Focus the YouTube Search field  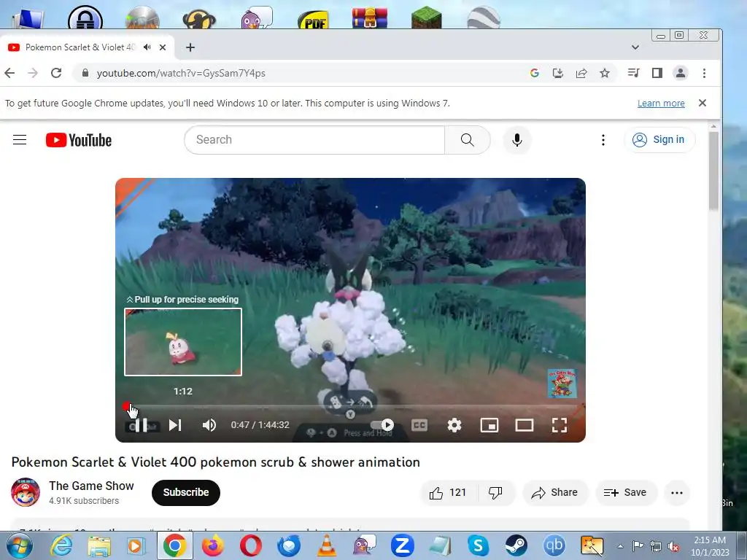pos(314,139)
